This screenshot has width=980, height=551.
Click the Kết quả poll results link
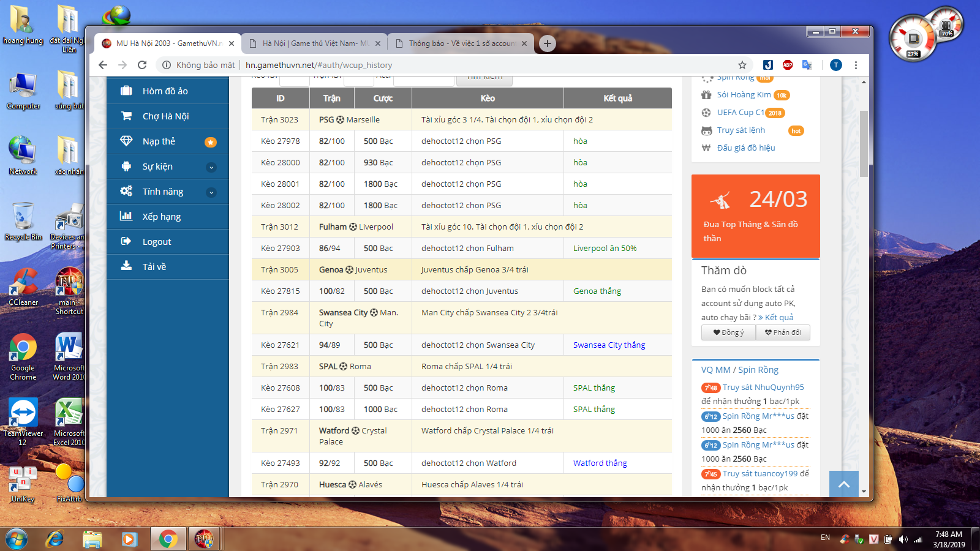coord(778,317)
